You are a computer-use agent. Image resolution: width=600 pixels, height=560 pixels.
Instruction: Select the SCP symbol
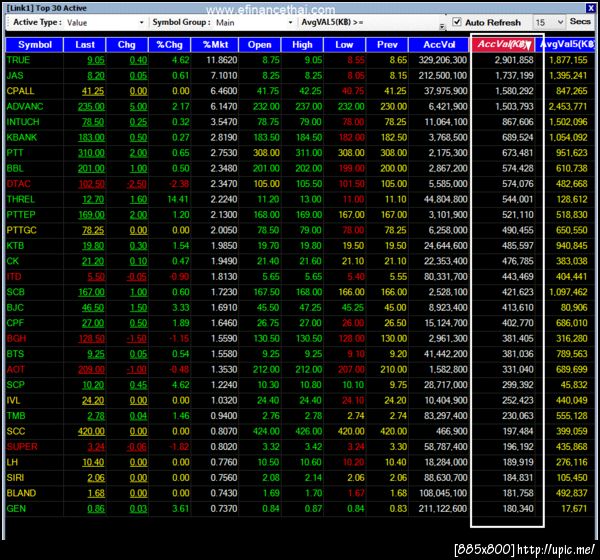pos(15,385)
